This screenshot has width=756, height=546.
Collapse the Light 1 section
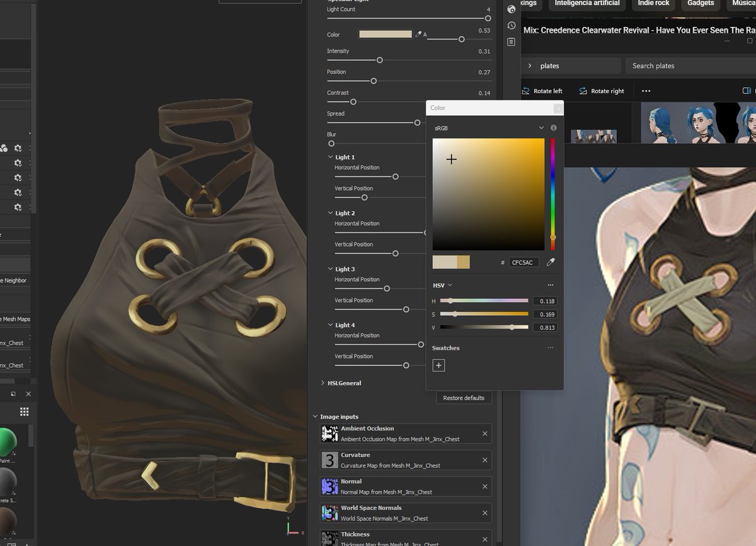pos(330,157)
